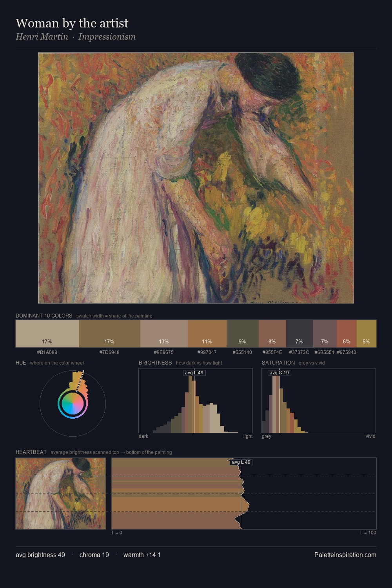Click the 'vivid' axis label

click(x=370, y=436)
